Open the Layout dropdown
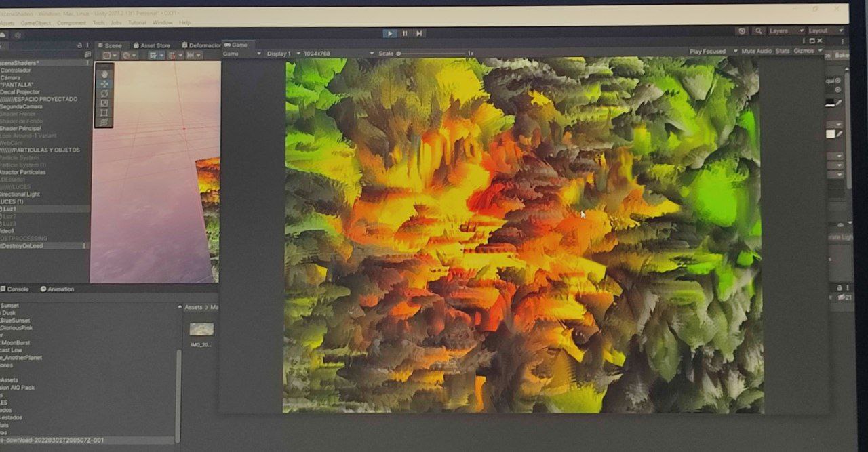This screenshot has height=452, width=868. tap(825, 31)
